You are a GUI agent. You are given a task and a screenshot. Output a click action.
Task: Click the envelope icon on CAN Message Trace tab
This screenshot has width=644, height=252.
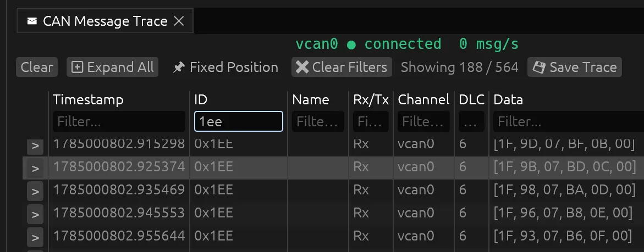32,21
